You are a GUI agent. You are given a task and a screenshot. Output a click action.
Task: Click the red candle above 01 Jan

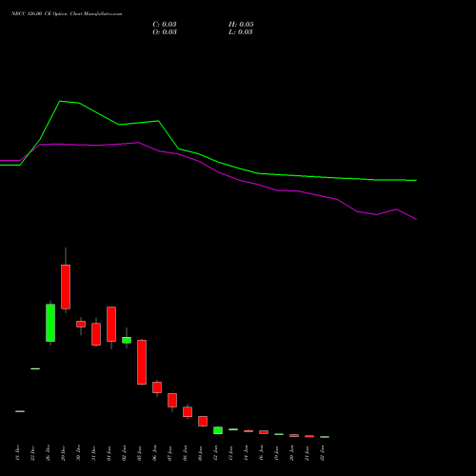[111, 324]
